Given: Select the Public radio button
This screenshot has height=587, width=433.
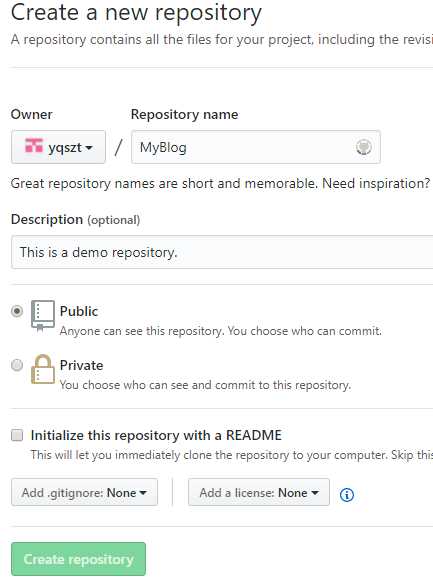Looking at the screenshot, I should (17, 311).
